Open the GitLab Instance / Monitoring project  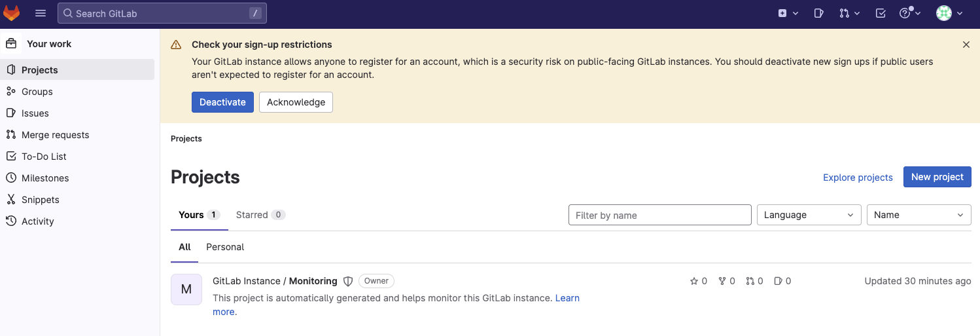pos(275,281)
